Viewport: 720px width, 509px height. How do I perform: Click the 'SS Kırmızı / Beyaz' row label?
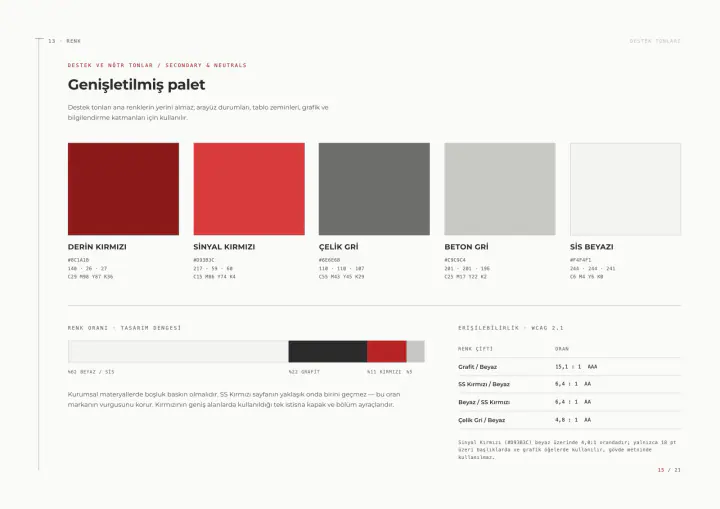click(484, 384)
